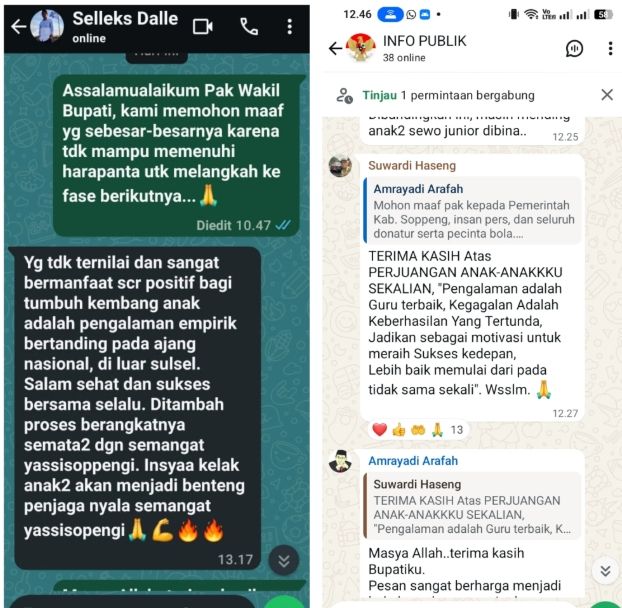Screen dimensions: 622x608
Task: Open INFO PUBLIK group avatar
Action: click(x=361, y=48)
